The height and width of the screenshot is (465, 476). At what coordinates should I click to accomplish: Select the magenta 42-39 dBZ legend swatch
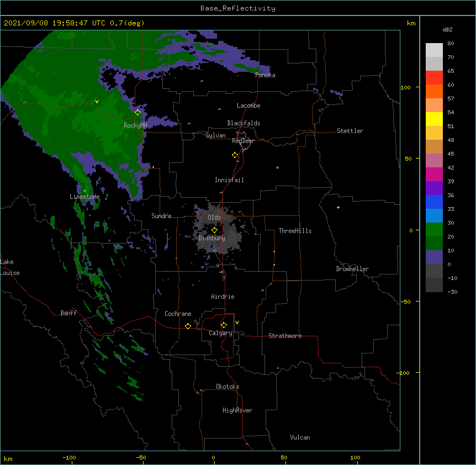point(434,174)
